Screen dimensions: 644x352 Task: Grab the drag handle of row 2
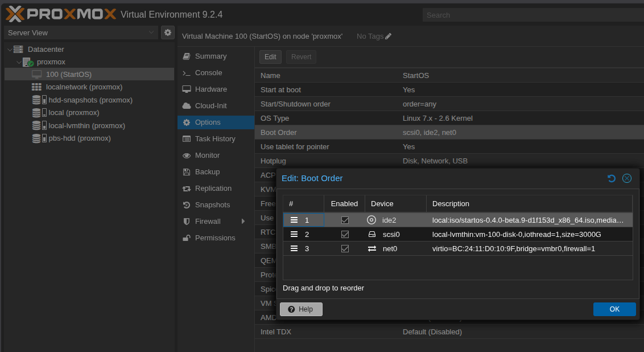294,235
